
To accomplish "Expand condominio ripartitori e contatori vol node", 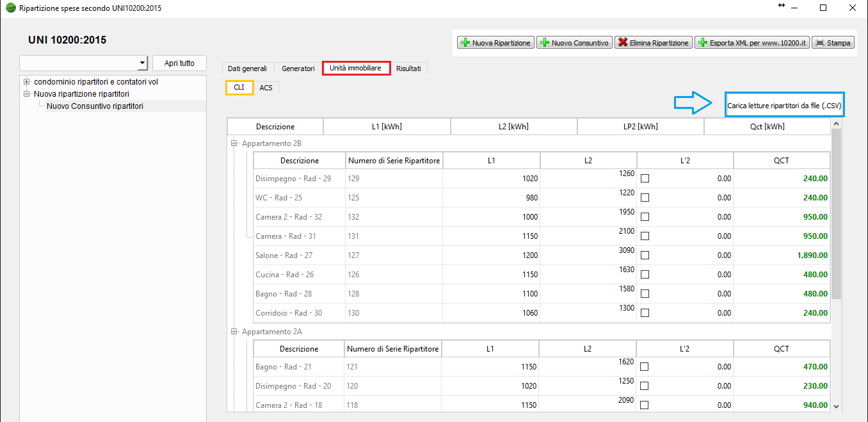I will coord(26,82).
